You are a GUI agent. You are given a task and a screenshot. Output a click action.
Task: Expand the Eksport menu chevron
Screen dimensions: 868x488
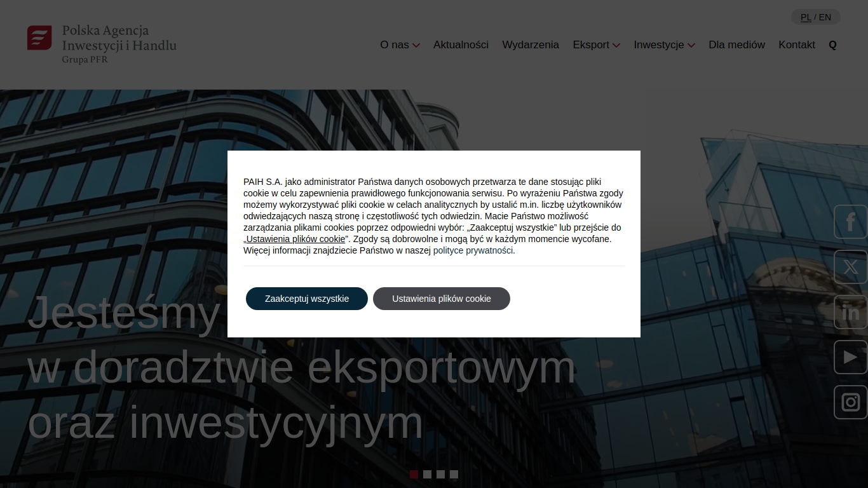coord(616,45)
